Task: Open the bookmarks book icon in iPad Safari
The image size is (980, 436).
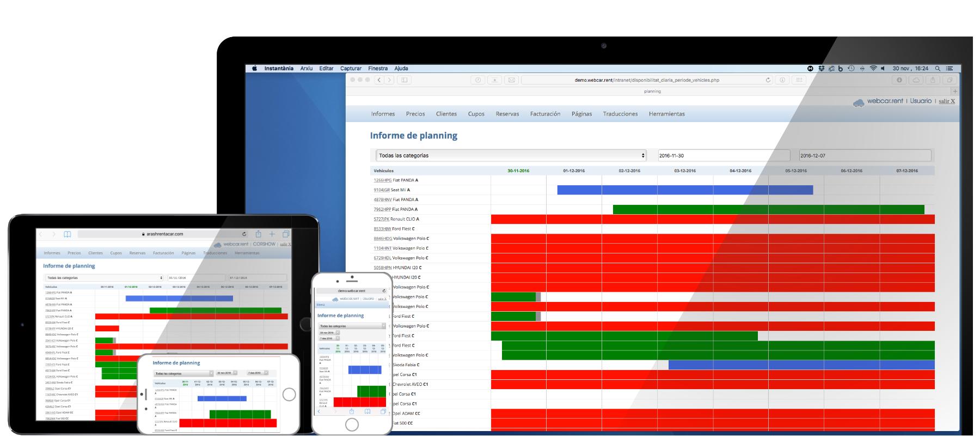Action: [x=68, y=234]
